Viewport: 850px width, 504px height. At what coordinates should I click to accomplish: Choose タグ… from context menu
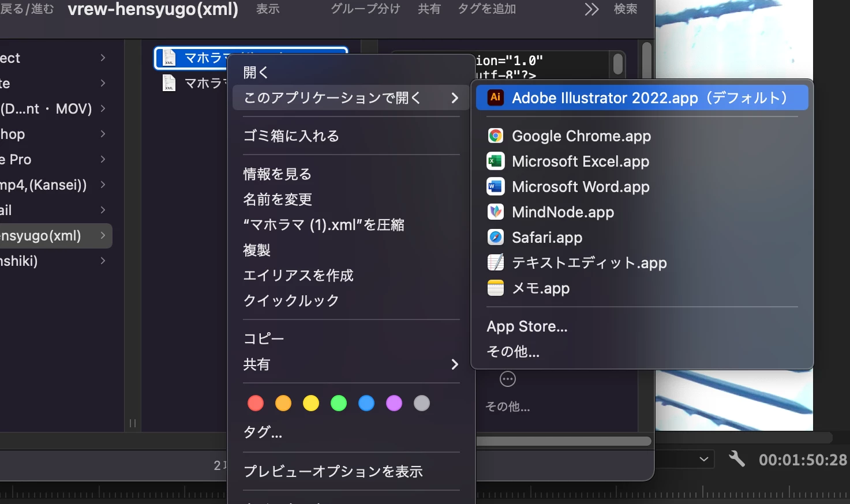coord(351,432)
